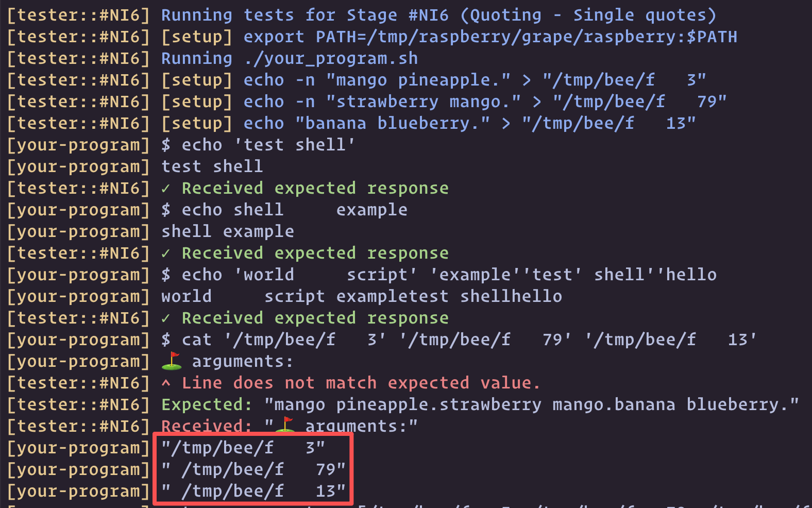812x508 pixels.
Task: Click the > redirect after "mango pineapple."
Action: (526, 80)
